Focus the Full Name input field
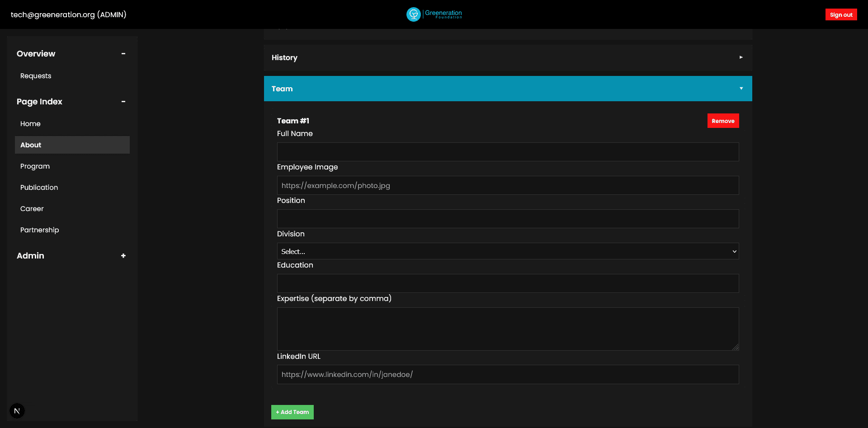This screenshot has height=428, width=868. point(507,152)
